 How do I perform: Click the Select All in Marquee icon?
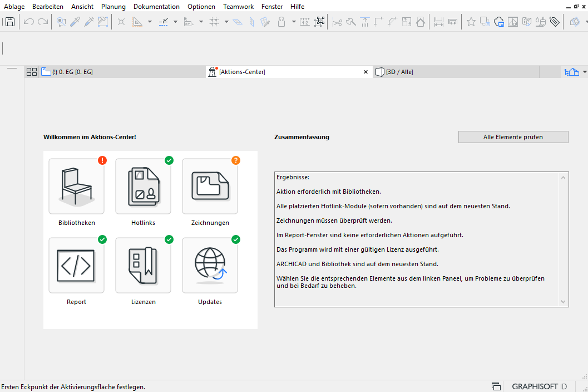pos(319,22)
